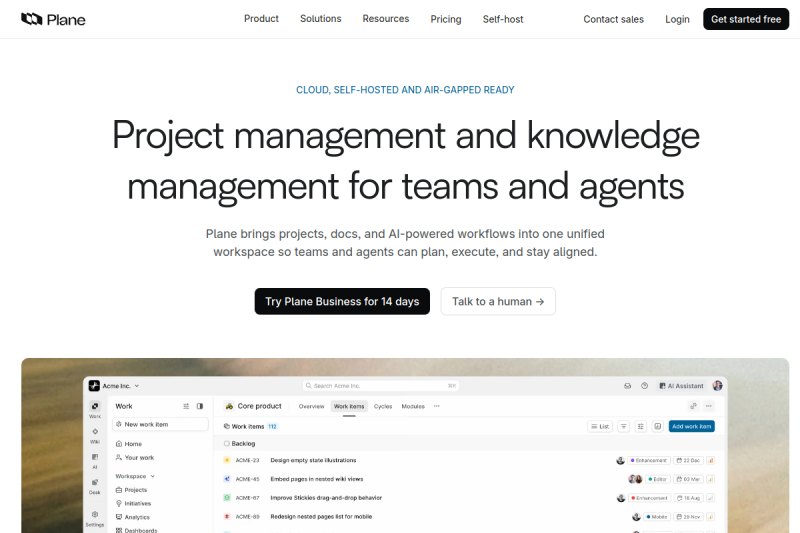Click the analytics panel icon before Add work item

pos(658,426)
